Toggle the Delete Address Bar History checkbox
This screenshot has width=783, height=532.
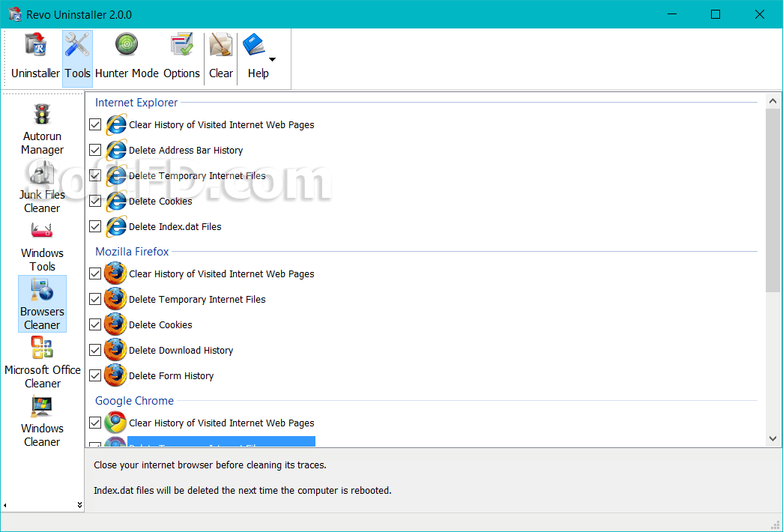point(95,150)
